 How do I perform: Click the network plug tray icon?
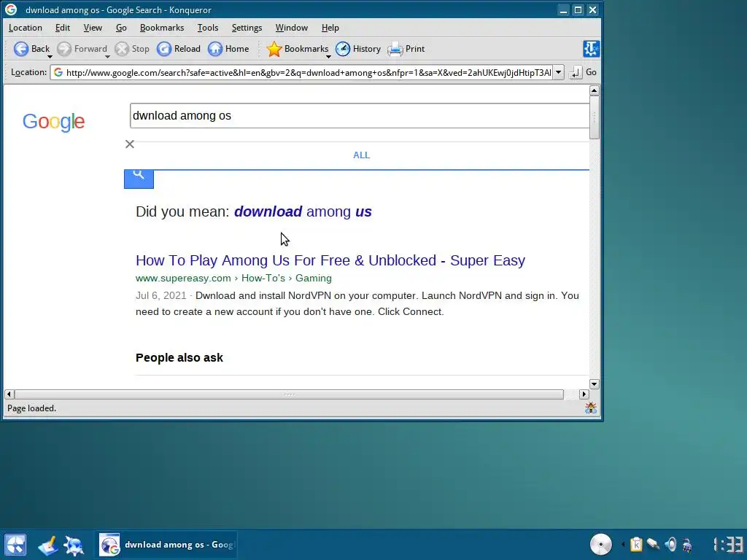tap(653, 544)
